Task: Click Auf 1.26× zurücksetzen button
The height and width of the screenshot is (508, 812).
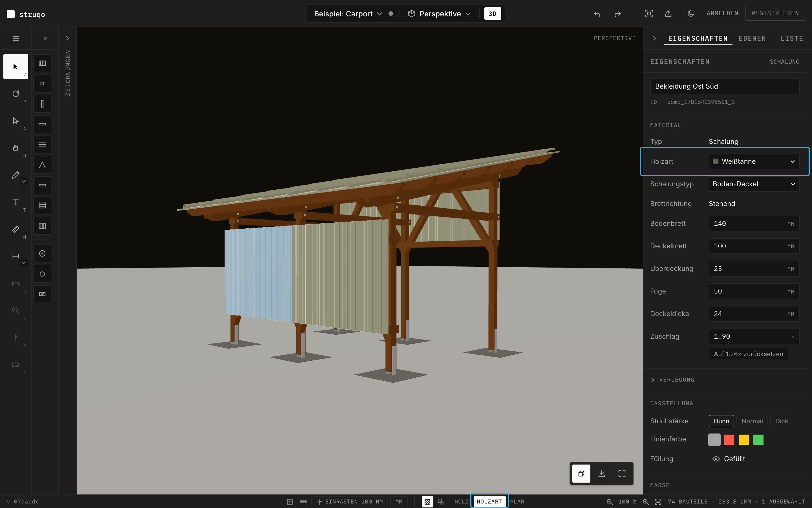Action: click(748, 354)
